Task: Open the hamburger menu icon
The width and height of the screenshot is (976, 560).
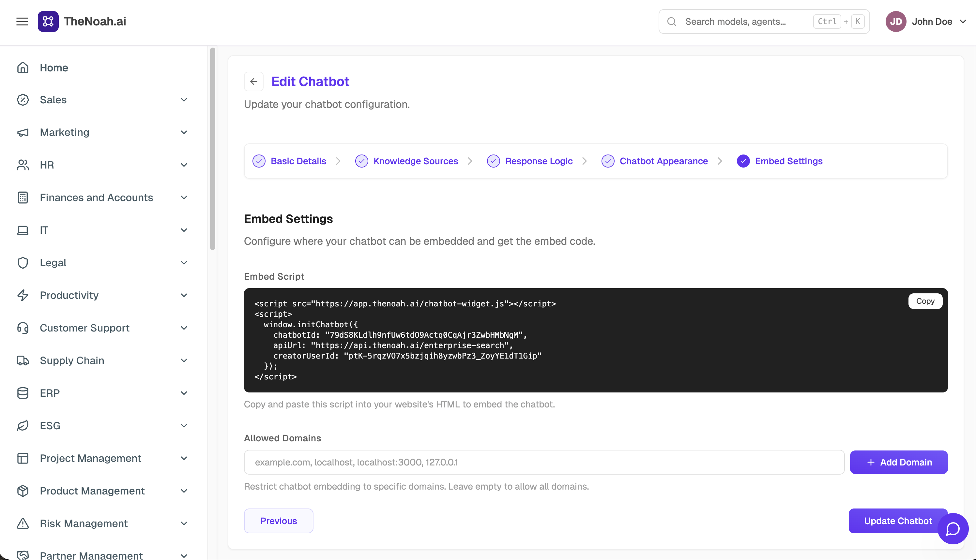Action: (22, 22)
